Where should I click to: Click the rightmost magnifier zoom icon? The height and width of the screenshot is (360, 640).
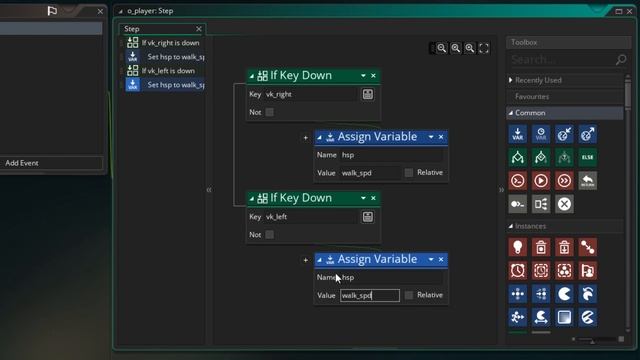[470, 48]
